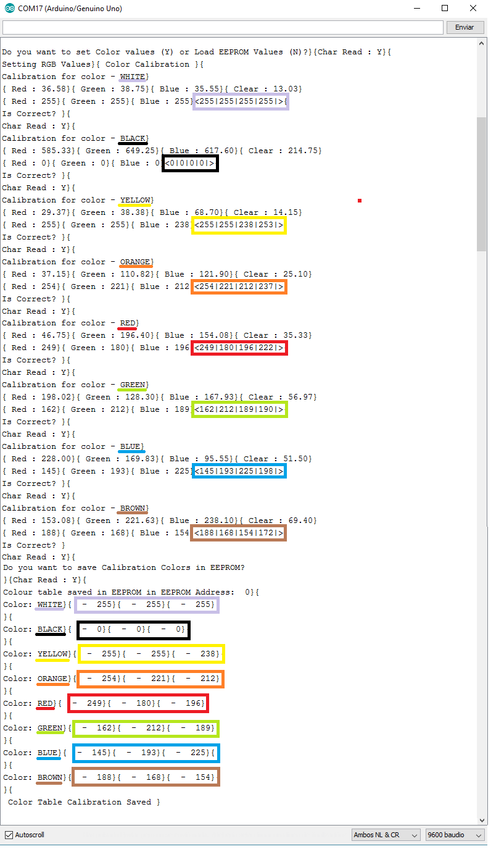Viewport: 504px width, 857px height.
Task: Open the line ending dropdown Ambos NL & CR
Action: pyautogui.click(x=386, y=835)
